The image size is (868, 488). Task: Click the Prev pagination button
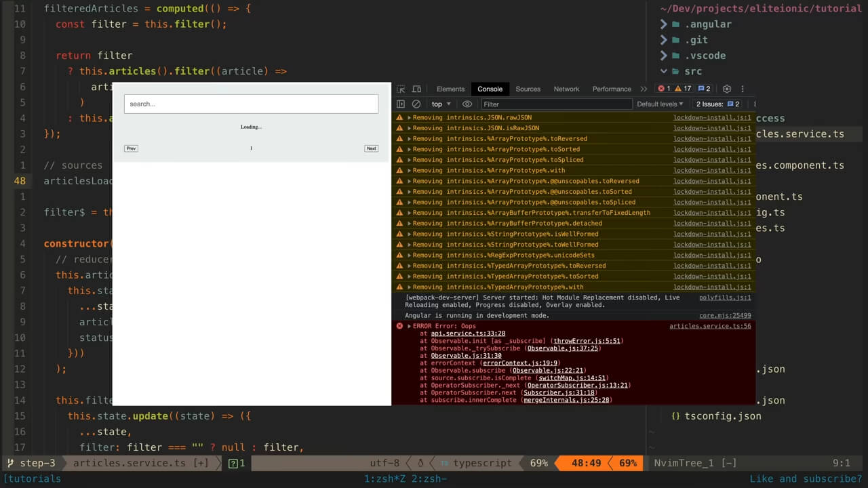click(131, 148)
